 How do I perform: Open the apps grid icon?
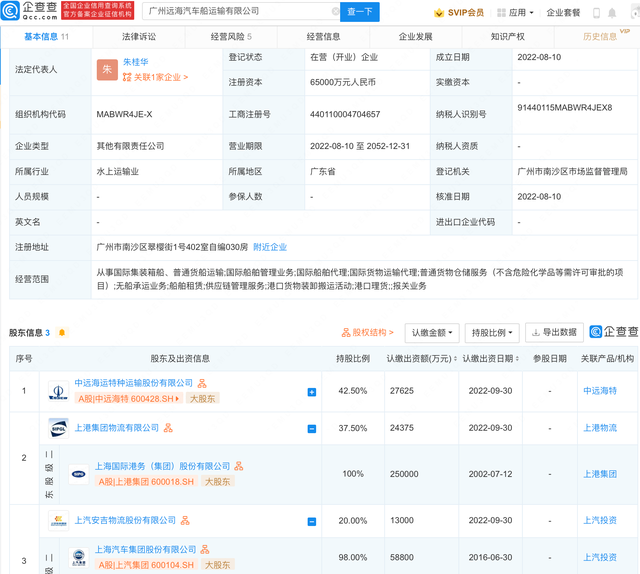501,13
